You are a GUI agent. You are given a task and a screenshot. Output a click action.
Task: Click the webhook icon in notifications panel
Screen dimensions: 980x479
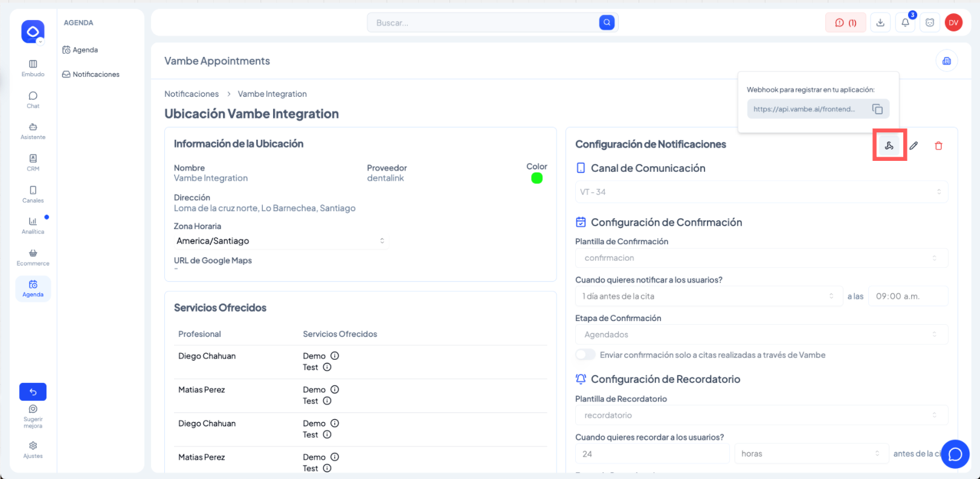click(x=889, y=146)
